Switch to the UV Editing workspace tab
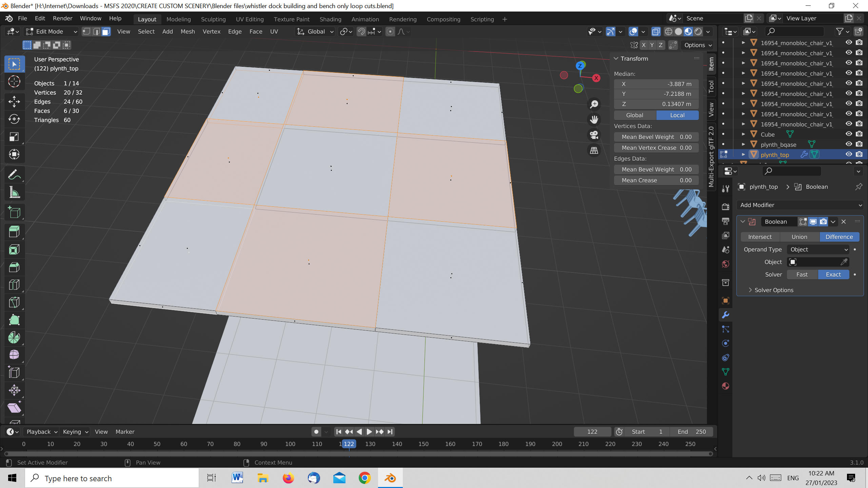The height and width of the screenshot is (488, 868). click(x=250, y=19)
